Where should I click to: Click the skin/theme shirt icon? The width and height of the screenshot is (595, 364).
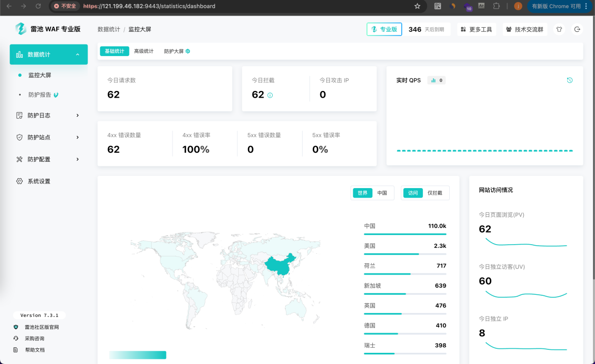coord(559,29)
